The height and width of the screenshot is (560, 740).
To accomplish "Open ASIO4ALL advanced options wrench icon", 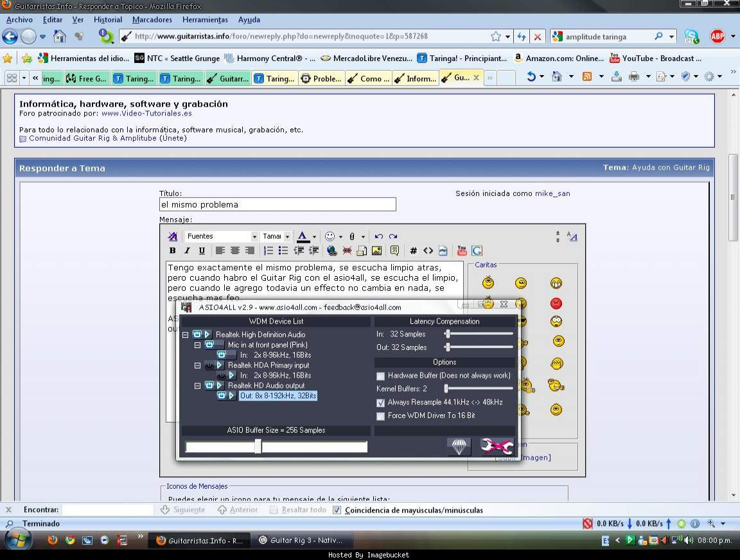I will (x=497, y=446).
